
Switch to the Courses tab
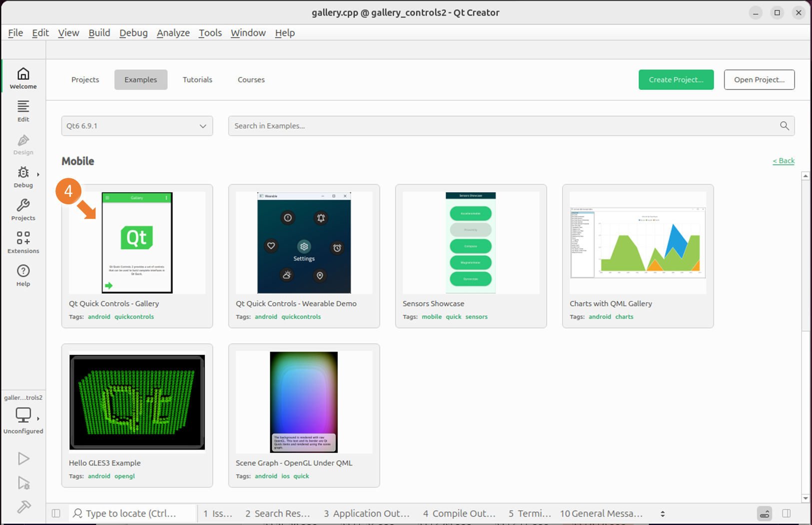(251, 80)
